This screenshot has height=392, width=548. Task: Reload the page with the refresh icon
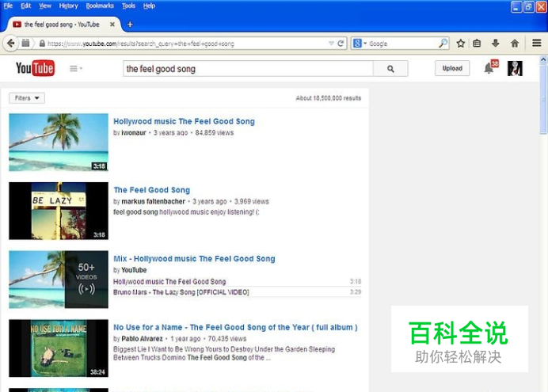341,44
